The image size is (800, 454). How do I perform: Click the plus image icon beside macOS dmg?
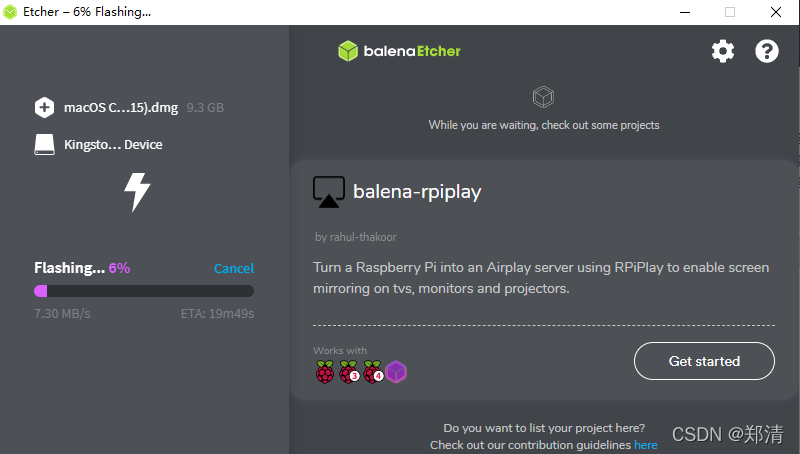point(44,108)
